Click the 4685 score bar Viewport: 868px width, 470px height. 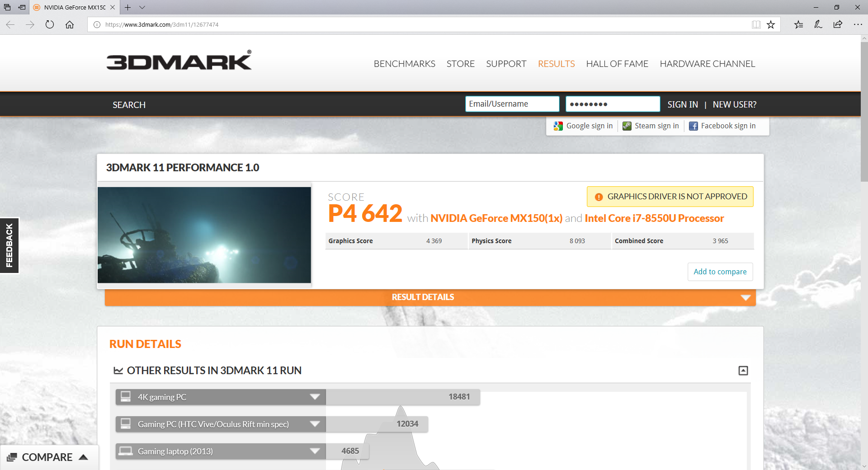point(347,451)
